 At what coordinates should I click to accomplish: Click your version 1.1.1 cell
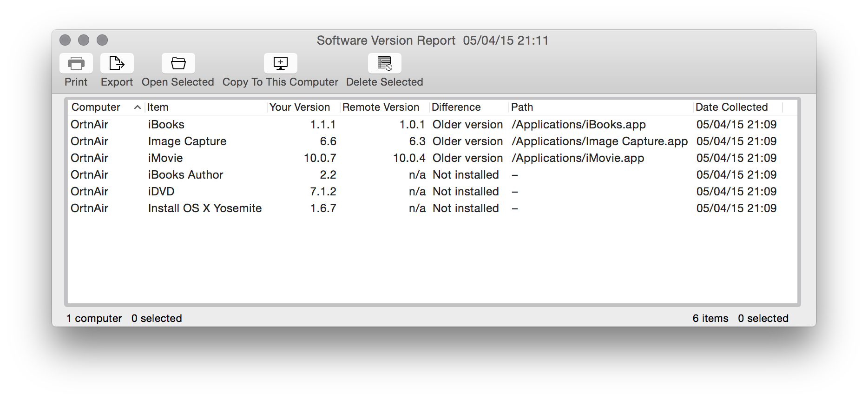(323, 125)
